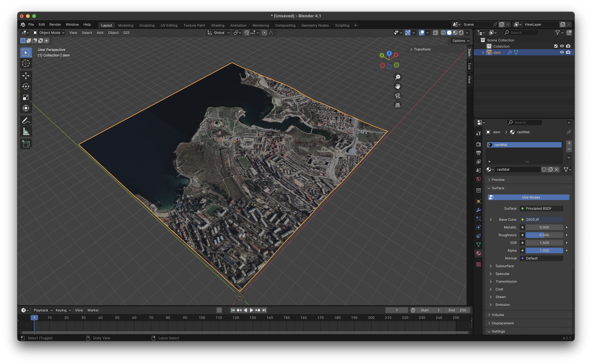Activate the Scale tool
Viewport: 592px width, 364px height.
(26, 97)
